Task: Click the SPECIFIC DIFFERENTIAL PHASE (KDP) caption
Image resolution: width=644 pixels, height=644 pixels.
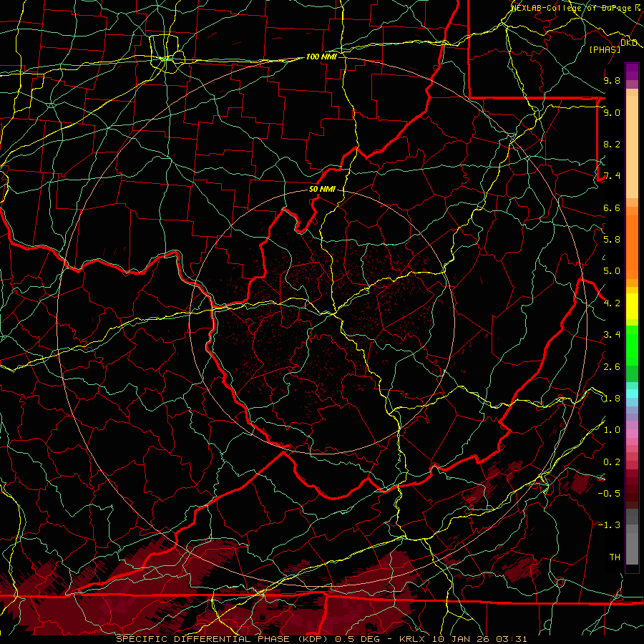Action: pyautogui.click(x=224, y=639)
